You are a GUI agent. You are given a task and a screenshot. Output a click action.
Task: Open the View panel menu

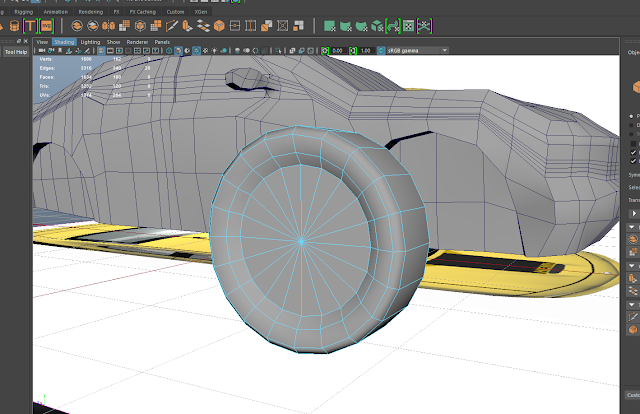[42, 42]
